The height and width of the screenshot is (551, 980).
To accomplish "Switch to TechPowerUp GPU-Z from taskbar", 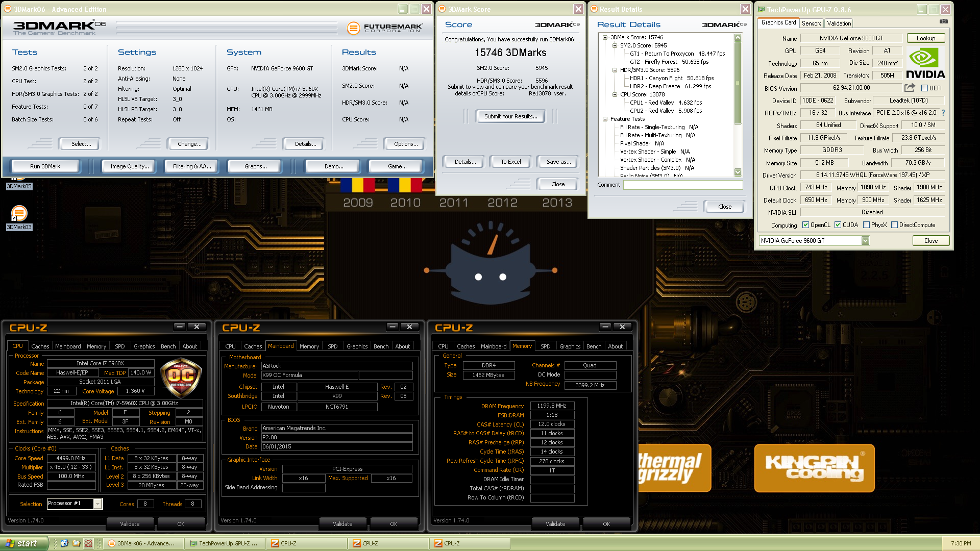I will [225, 543].
